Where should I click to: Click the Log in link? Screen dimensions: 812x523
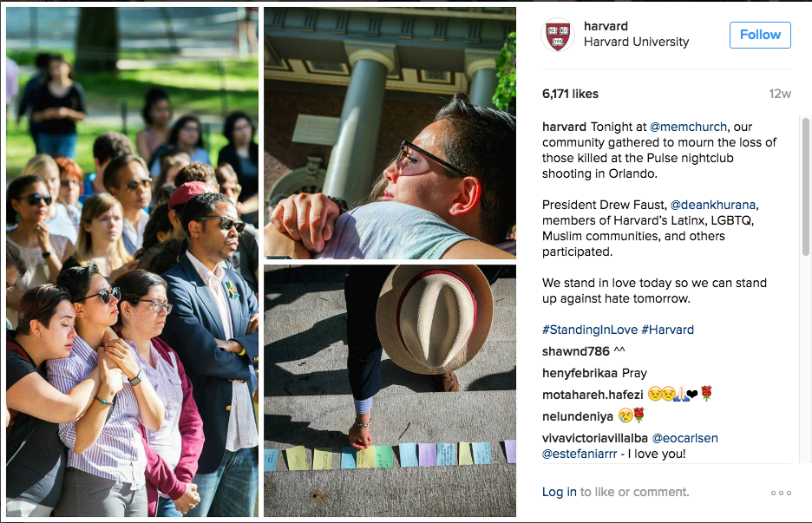pyautogui.click(x=559, y=492)
